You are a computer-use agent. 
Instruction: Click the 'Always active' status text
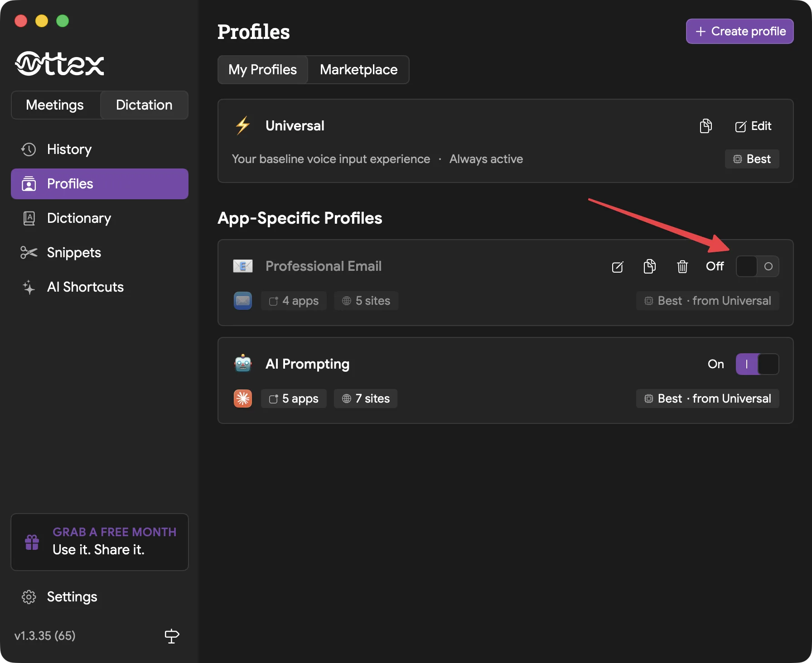[x=486, y=159]
